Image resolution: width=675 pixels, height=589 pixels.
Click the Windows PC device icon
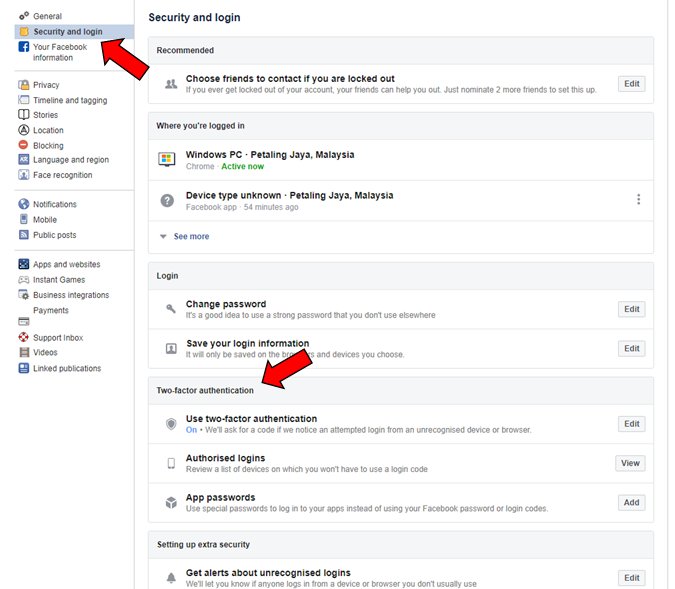[167, 159]
